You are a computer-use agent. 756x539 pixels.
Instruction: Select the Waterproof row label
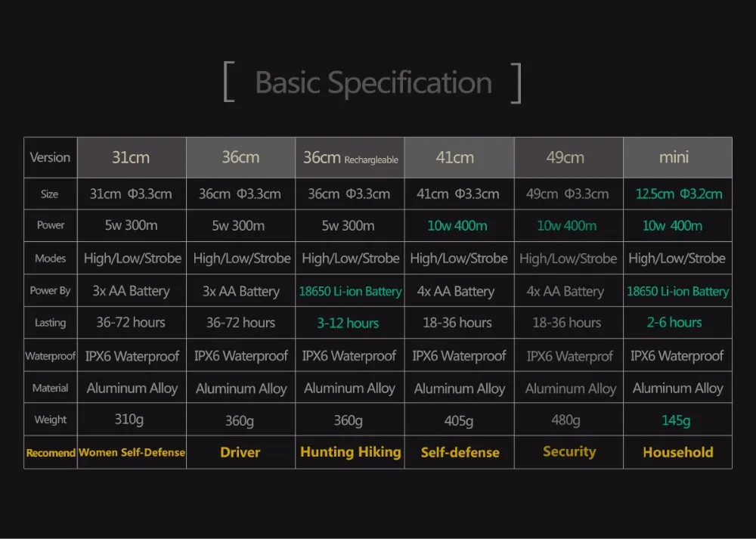click(50, 356)
